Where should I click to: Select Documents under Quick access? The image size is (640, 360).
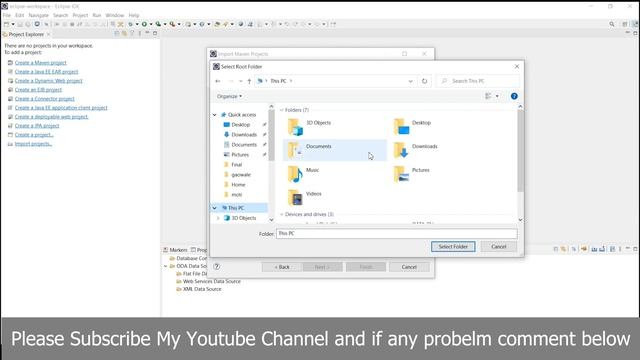(244, 145)
